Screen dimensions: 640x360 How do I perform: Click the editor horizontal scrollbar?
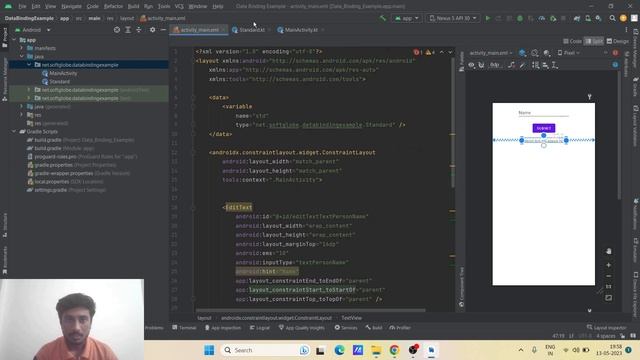(x=310, y=310)
